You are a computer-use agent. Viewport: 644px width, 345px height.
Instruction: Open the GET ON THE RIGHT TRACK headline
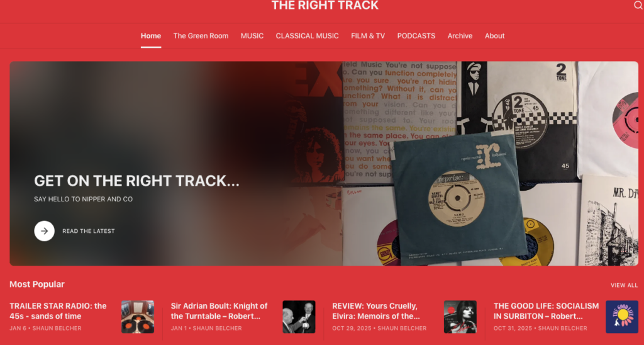coord(136,181)
